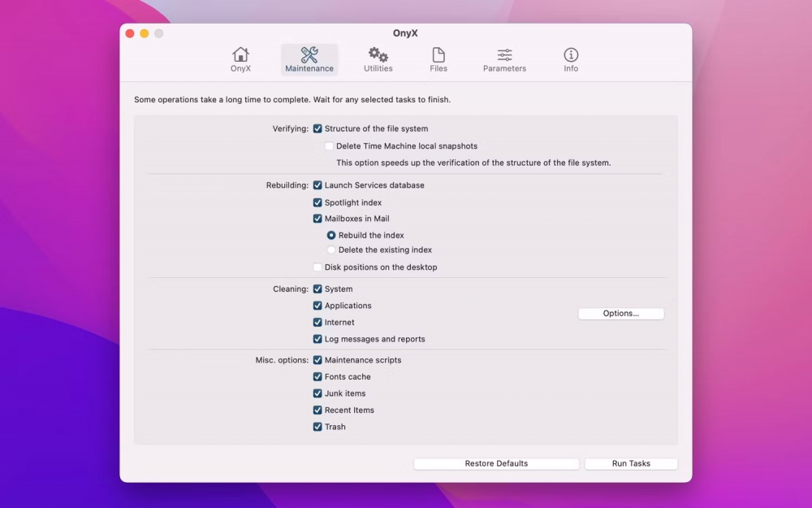Select Delete the existing index option
The image size is (812, 508).
coord(331,250)
